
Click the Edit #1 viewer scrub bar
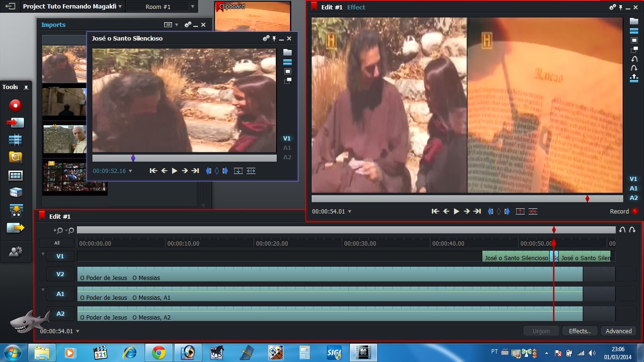coord(467,199)
